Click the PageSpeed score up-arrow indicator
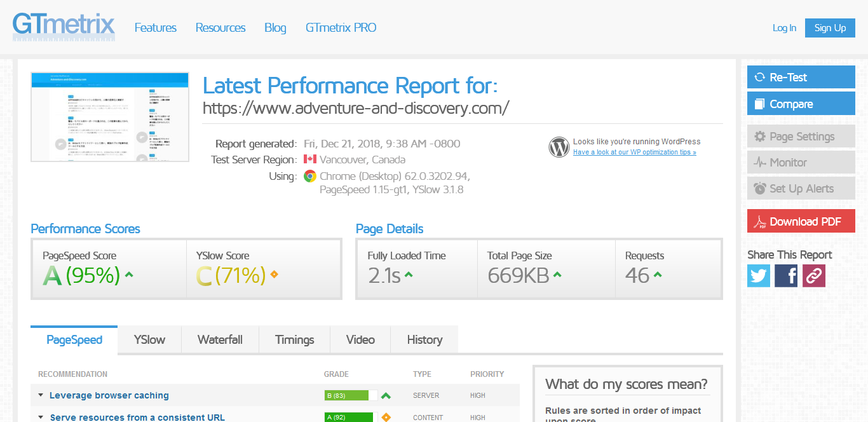868x422 pixels. 129,275
